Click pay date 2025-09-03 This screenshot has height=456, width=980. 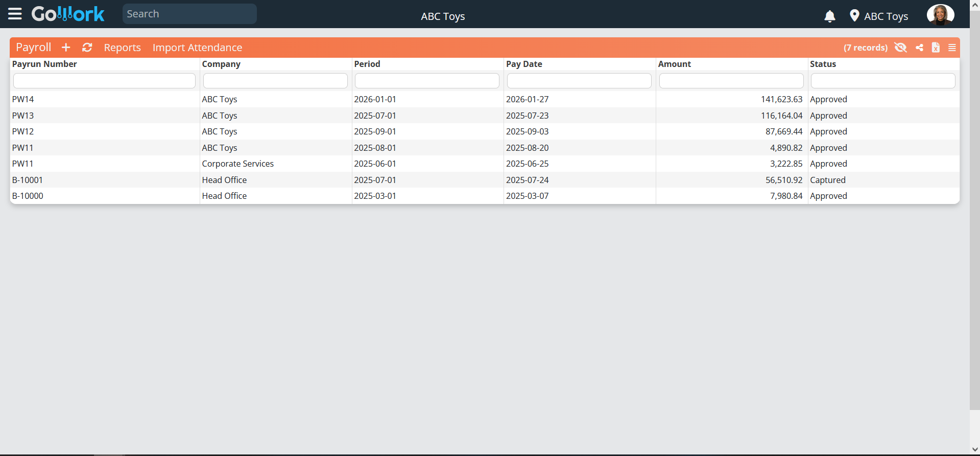527,131
